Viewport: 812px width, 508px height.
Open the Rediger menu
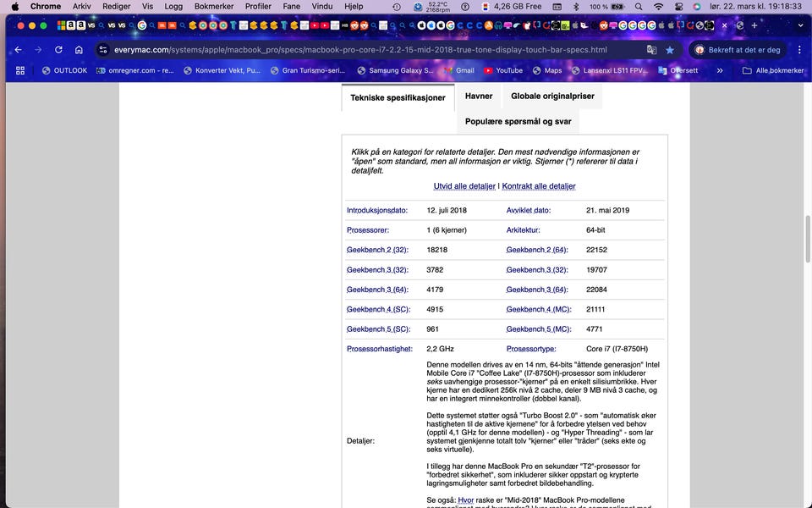click(x=117, y=6)
